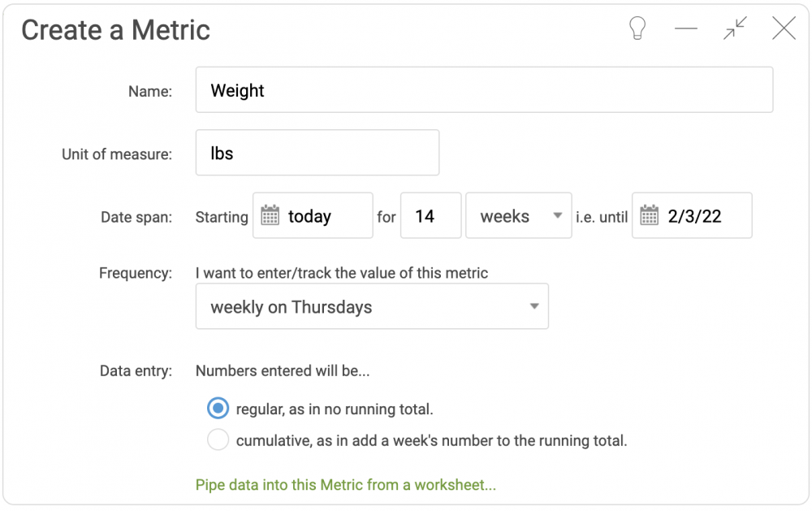Click the until date 2/3/22 field
Screen dimensions: 812x511
point(692,215)
